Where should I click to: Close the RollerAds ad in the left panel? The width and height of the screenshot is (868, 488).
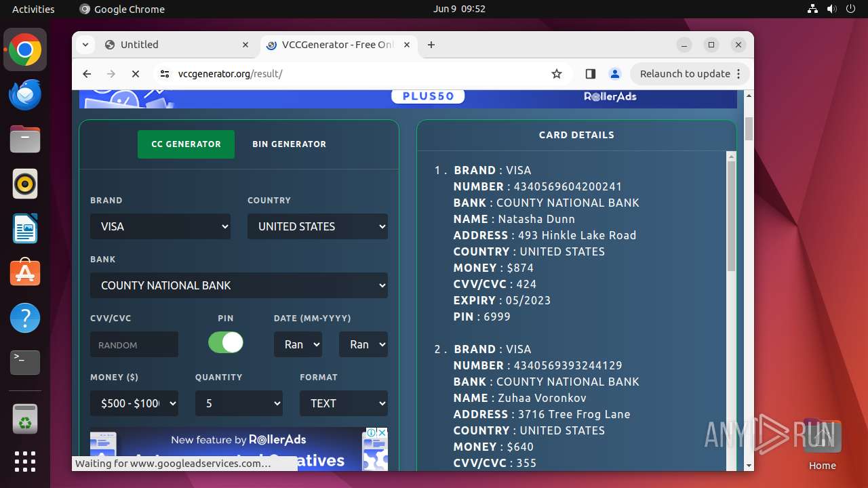[x=382, y=432]
